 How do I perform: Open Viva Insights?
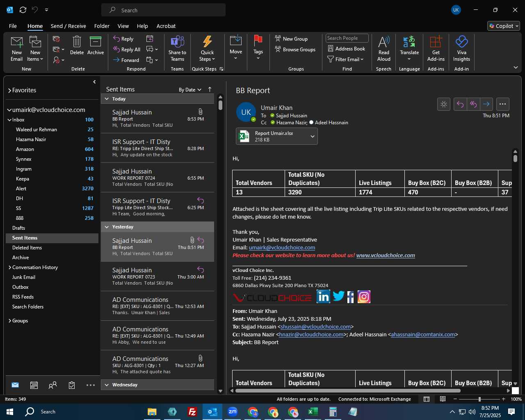pyautogui.click(x=461, y=48)
